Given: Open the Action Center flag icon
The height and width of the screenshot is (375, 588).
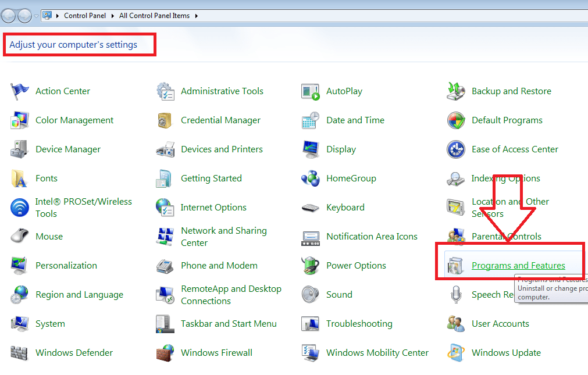Looking at the screenshot, I should tap(20, 91).
